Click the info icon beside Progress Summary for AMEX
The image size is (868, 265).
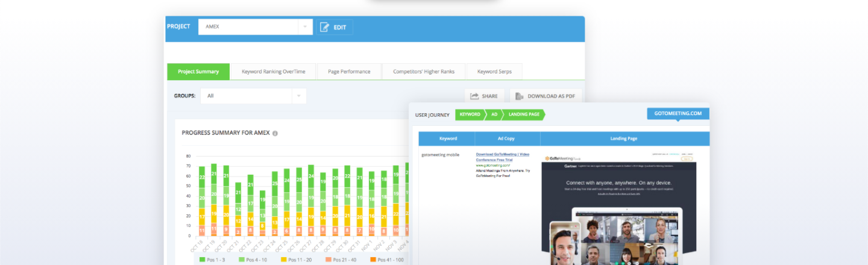click(x=275, y=133)
